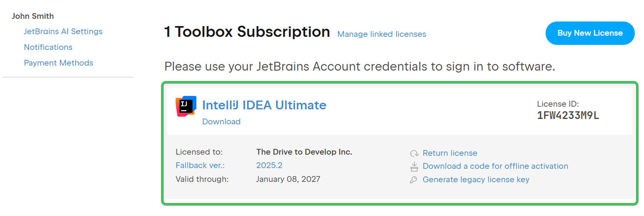Screen dimensions: 644x216
Task: Open the 2025.2 fallback version link
Action: [269, 165]
